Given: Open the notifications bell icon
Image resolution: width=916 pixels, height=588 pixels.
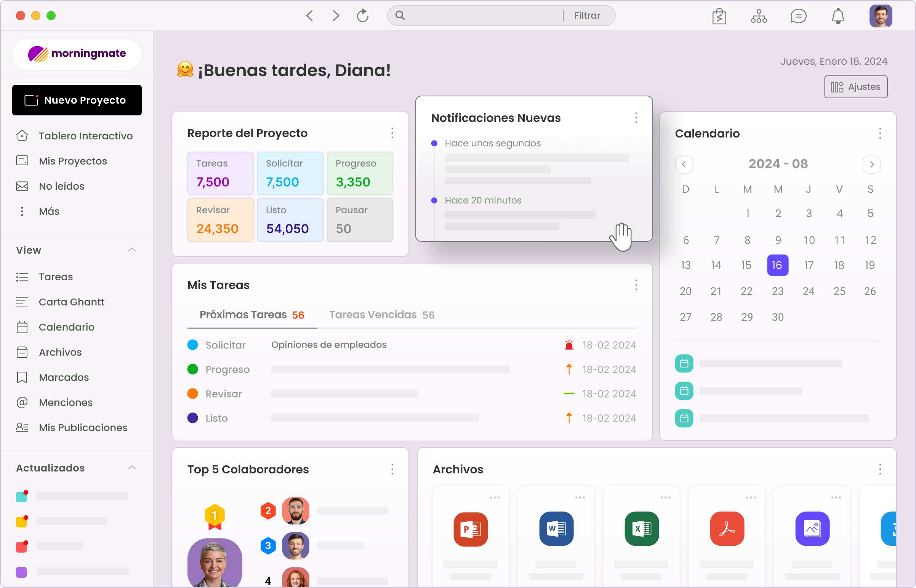Looking at the screenshot, I should pyautogui.click(x=838, y=16).
